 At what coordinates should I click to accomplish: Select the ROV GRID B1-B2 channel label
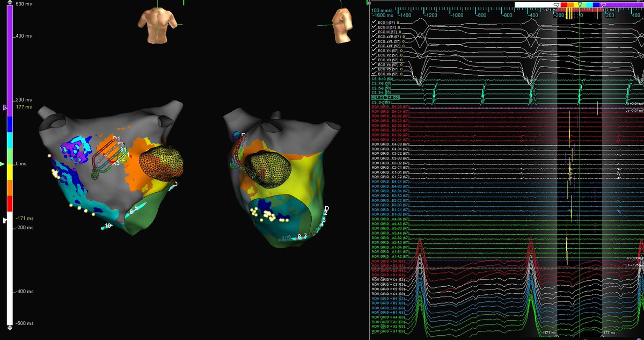tap(390, 214)
